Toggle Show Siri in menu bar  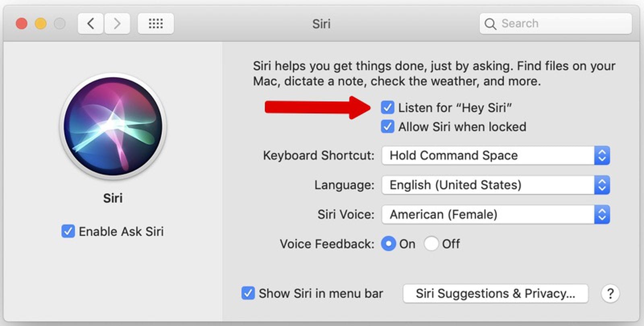pos(248,293)
